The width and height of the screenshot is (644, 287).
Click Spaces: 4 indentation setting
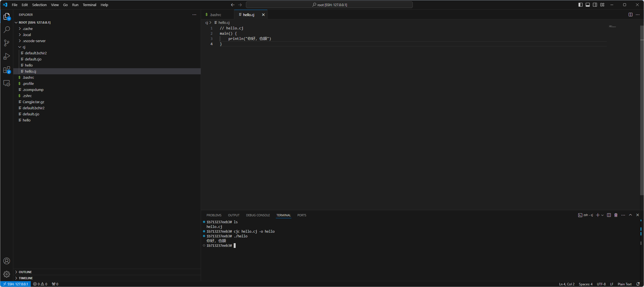click(586, 284)
